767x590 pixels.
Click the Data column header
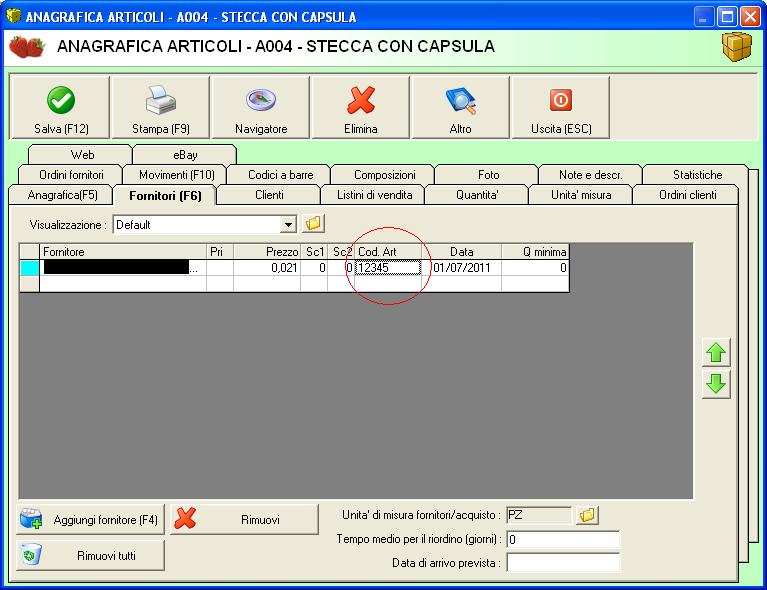461,251
